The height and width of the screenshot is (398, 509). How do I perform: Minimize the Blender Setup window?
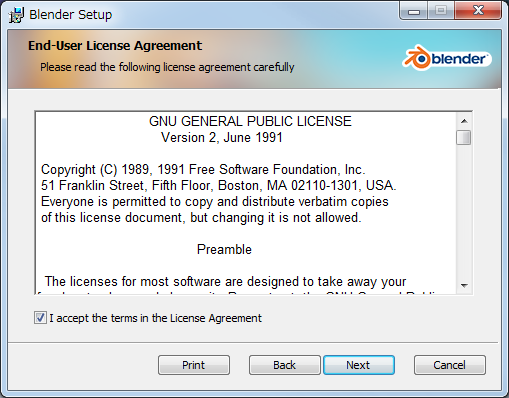pyautogui.click(x=414, y=11)
